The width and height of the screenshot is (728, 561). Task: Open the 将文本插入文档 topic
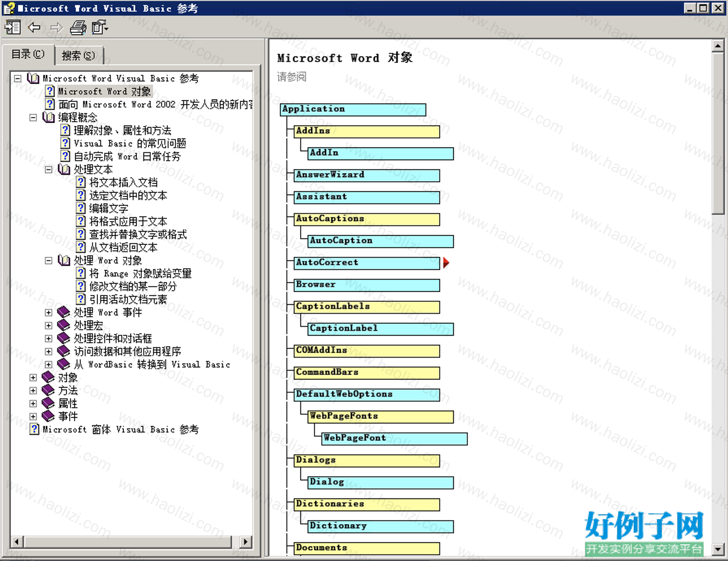point(123,183)
